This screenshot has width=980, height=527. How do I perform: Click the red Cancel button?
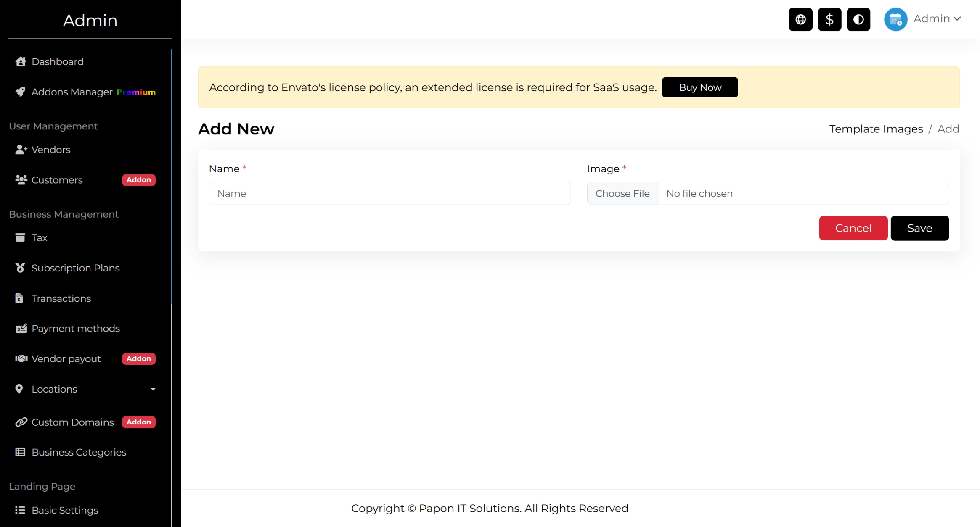click(853, 228)
